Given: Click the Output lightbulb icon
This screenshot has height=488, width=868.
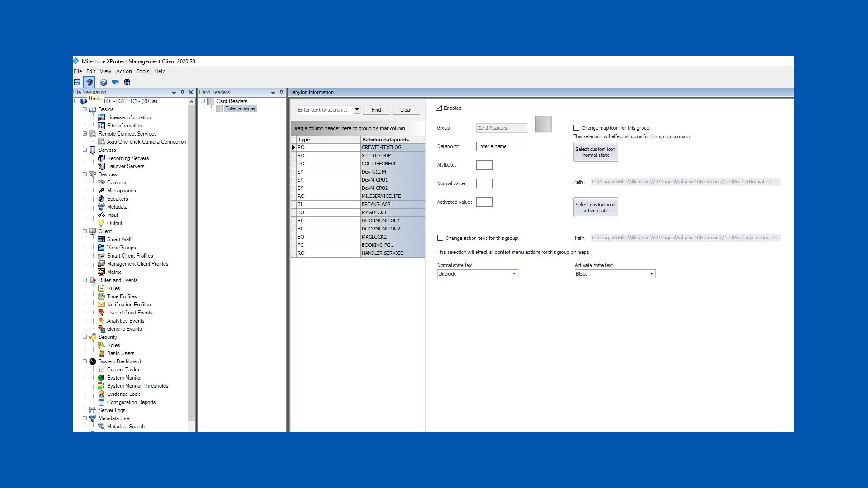Looking at the screenshot, I should point(101,223).
